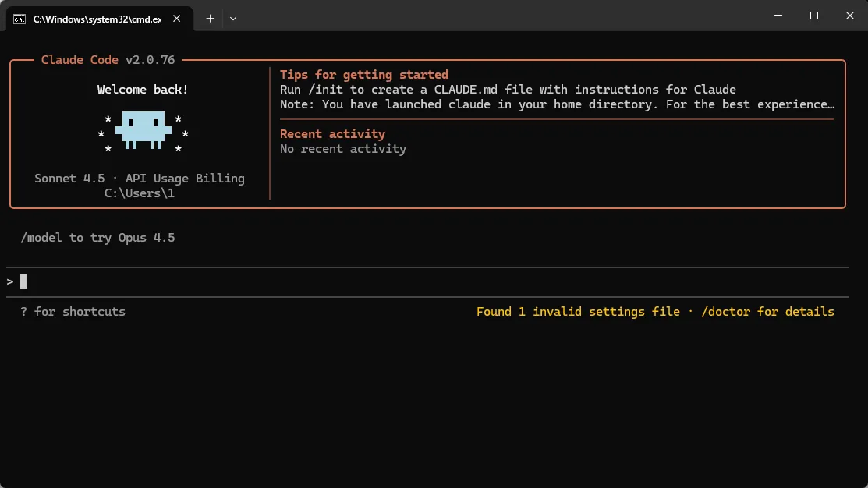Close the terminal window
Viewport: 868px width, 488px height.
pos(850,16)
